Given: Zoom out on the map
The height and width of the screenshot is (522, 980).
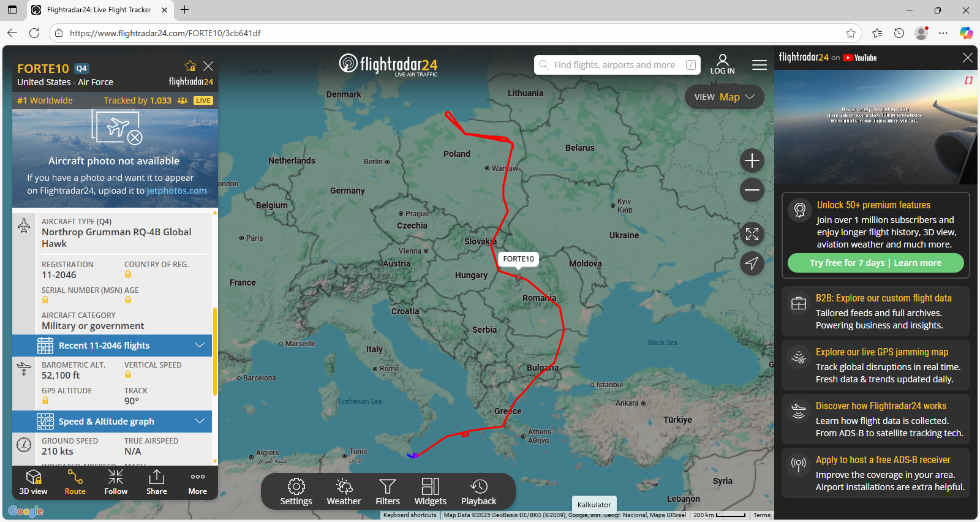Looking at the screenshot, I should click(752, 190).
